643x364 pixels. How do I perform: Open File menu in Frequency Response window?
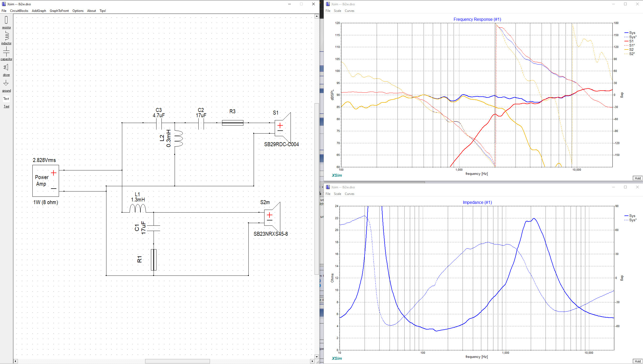[x=328, y=11]
